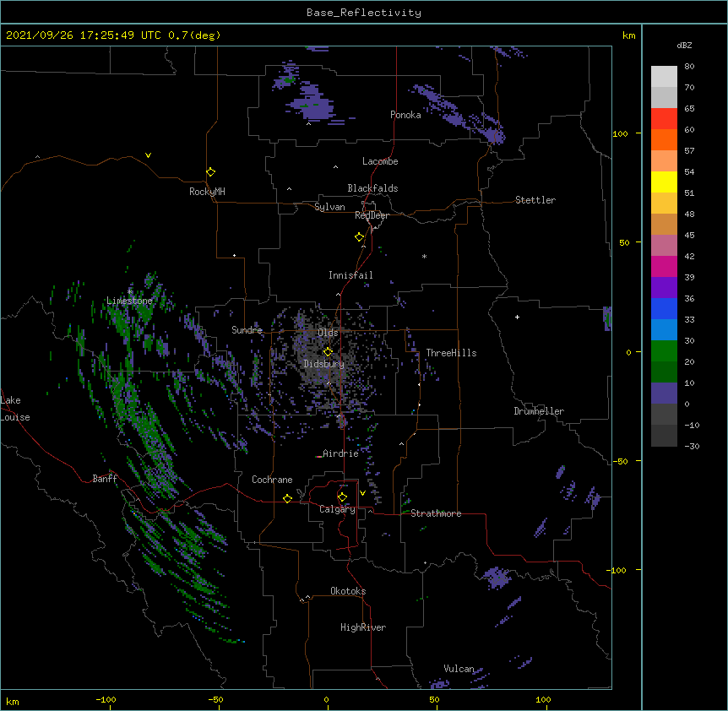
Task: Click the Didsbury label
Action: pyautogui.click(x=324, y=364)
